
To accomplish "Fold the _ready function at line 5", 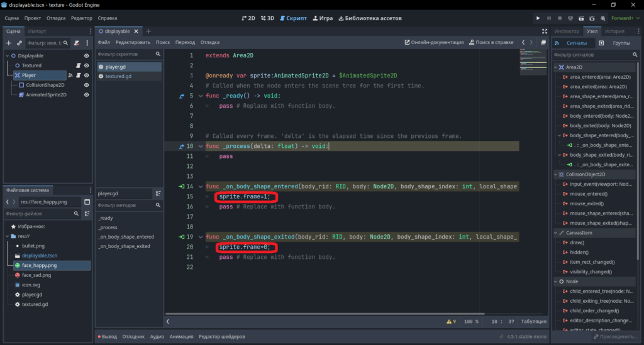I will click(x=201, y=96).
